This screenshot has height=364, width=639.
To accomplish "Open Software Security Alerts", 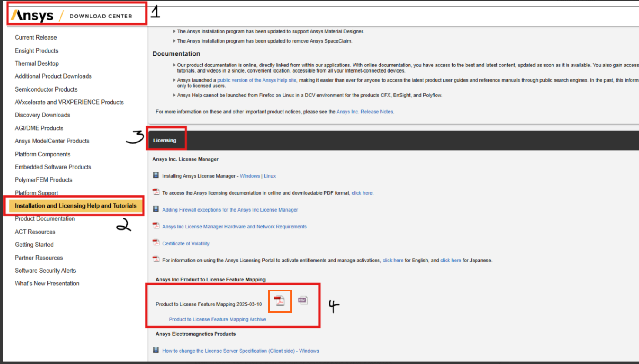I will click(45, 271).
